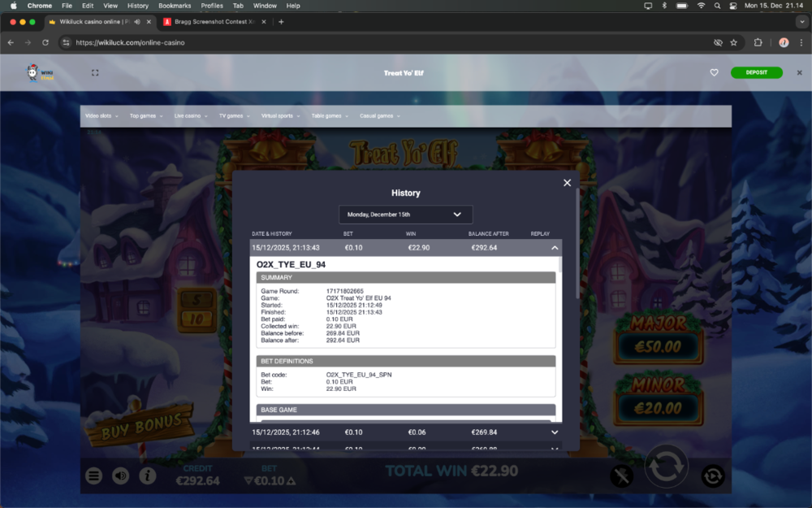
Task: Open the 'Monday, December 15th' date dropdown
Action: (x=405, y=214)
